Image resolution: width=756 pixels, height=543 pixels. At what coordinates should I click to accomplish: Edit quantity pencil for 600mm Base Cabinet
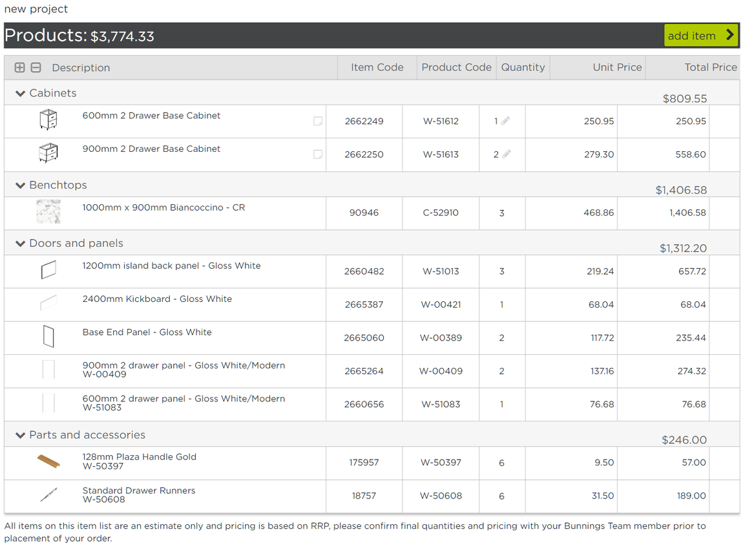coord(506,121)
